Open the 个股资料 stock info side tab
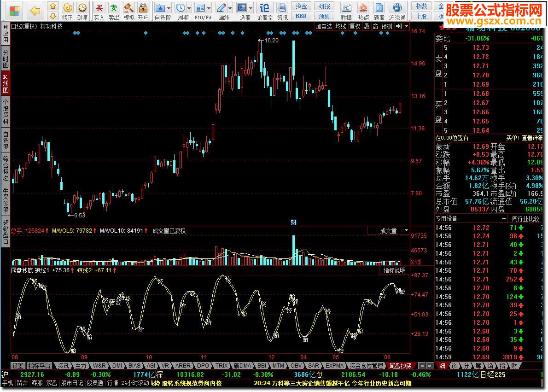 [x=6, y=112]
